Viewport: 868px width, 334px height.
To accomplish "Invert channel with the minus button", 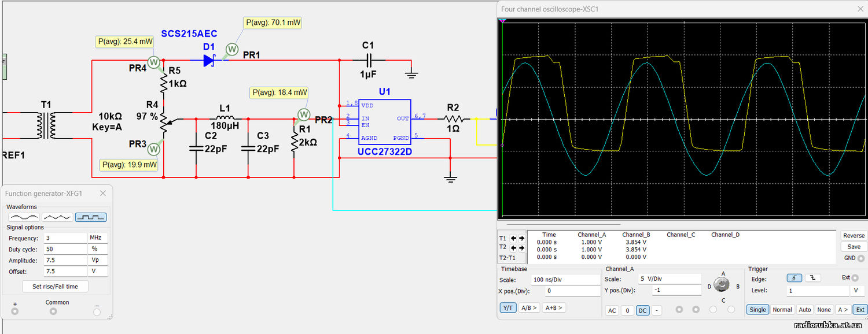I will pyautogui.click(x=657, y=310).
